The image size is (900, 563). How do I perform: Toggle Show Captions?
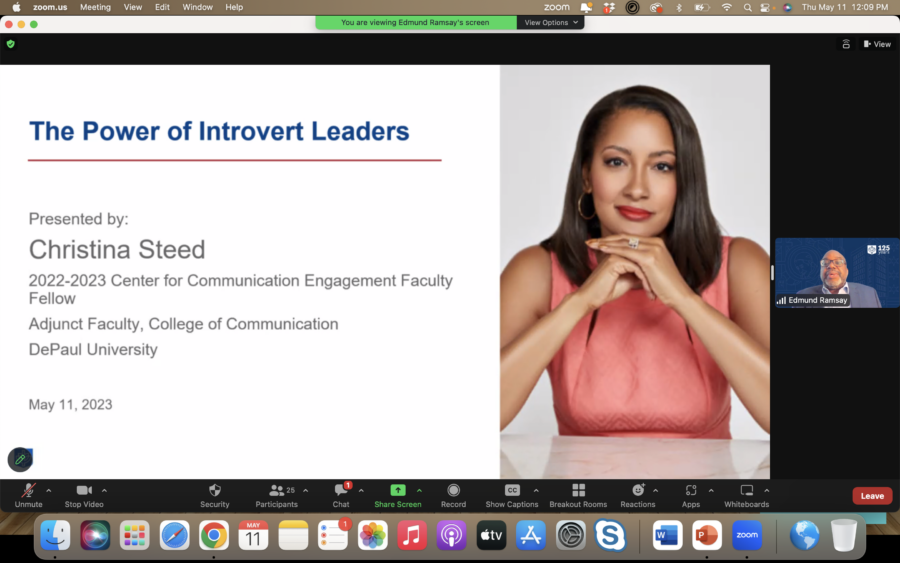click(512, 491)
